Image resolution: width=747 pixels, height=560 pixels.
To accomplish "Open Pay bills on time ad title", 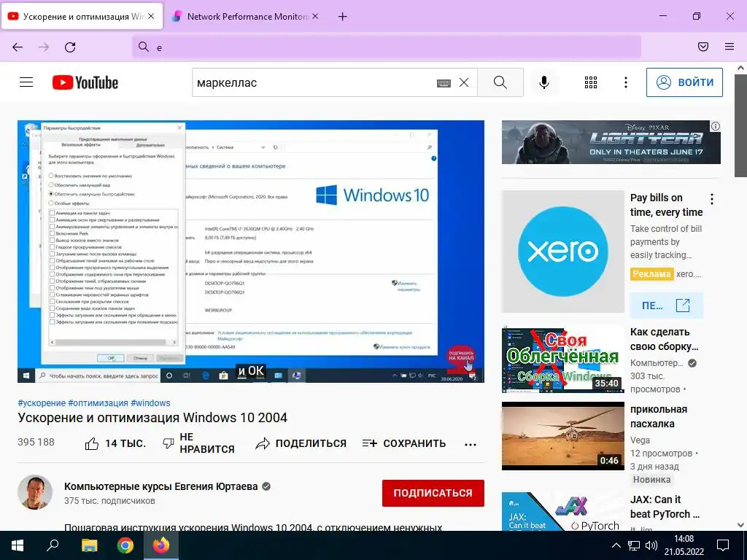I will pyautogui.click(x=666, y=205).
